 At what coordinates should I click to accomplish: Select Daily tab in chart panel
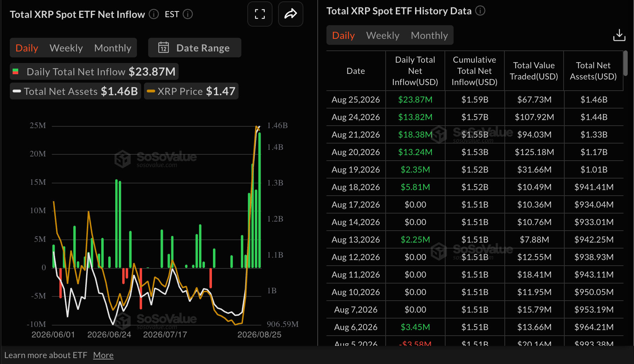pos(27,48)
